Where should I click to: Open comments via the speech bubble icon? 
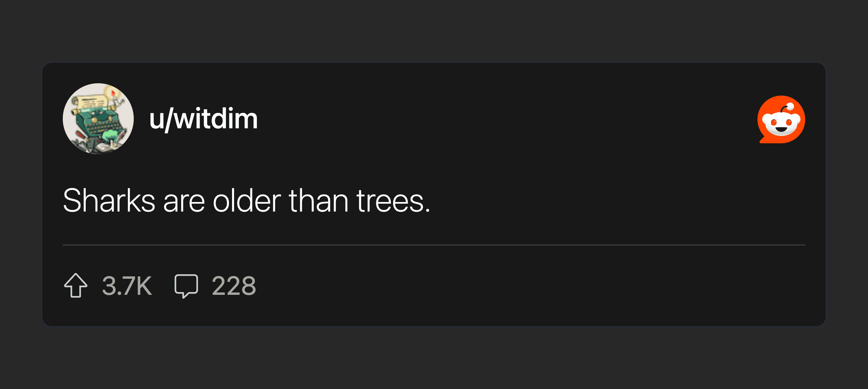[x=186, y=286]
